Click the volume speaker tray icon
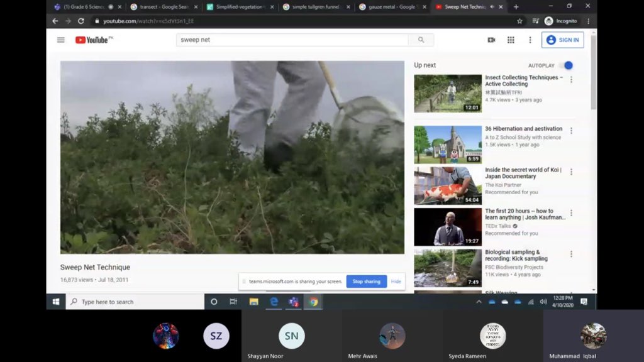This screenshot has width=644, height=362. tap(543, 302)
